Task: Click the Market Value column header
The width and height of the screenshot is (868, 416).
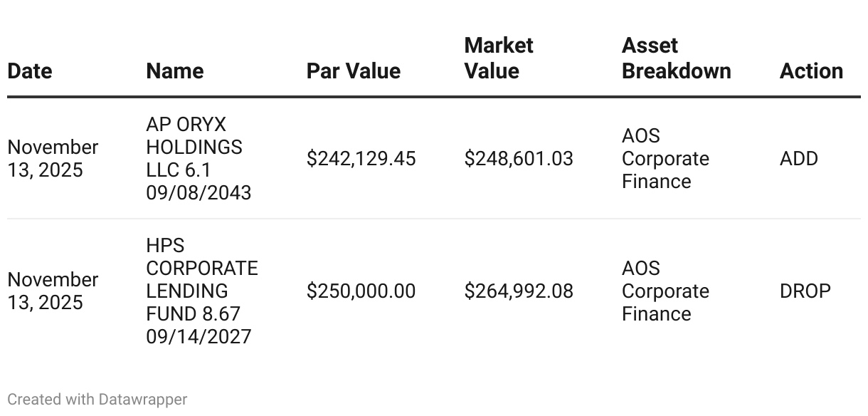Action: pos(499,58)
